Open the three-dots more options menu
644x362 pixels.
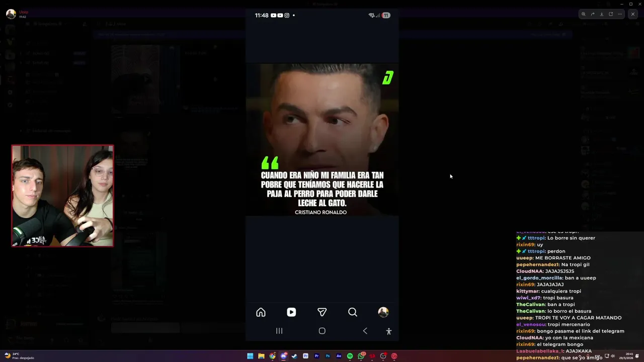[620, 14]
